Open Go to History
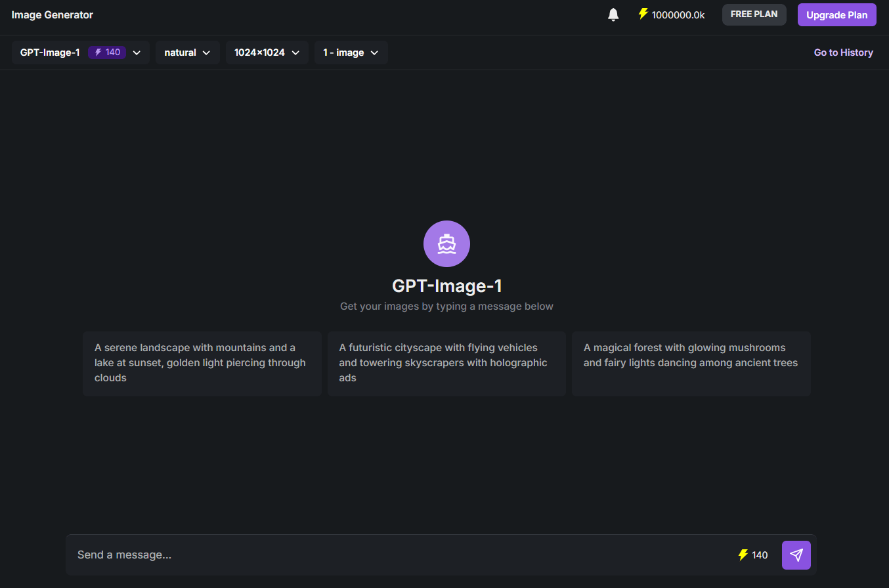The width and height of the screenshot is (889, 588). coord(843,52)
